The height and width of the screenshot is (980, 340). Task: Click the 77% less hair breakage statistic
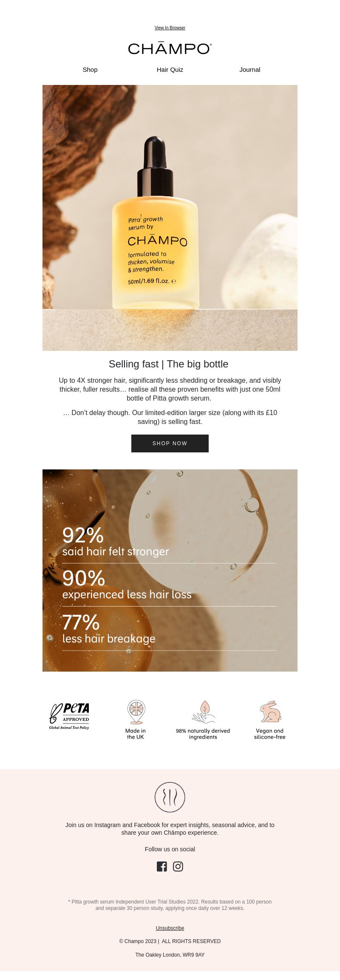(109, 629)
